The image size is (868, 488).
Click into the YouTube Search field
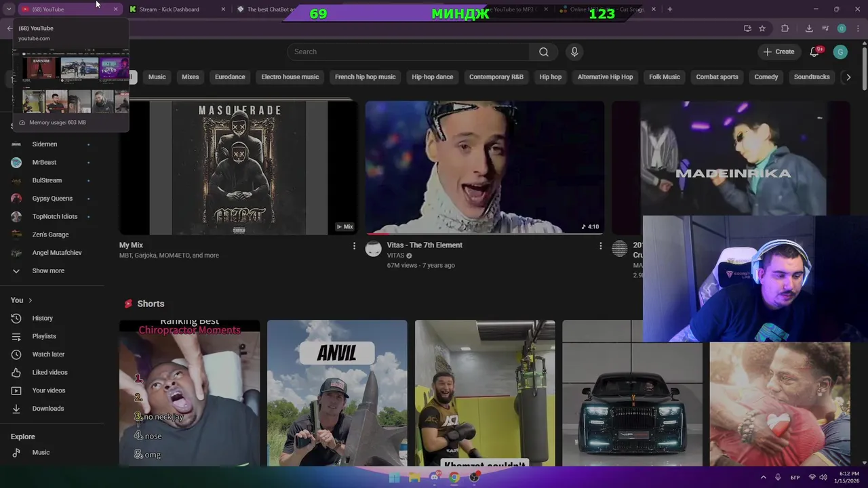408,52
